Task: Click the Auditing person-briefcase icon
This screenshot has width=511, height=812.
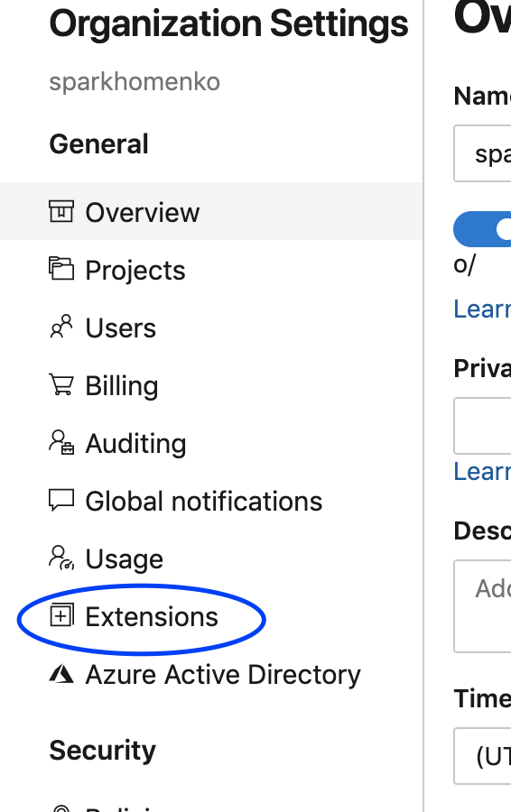Action: (x=61, y=442)
